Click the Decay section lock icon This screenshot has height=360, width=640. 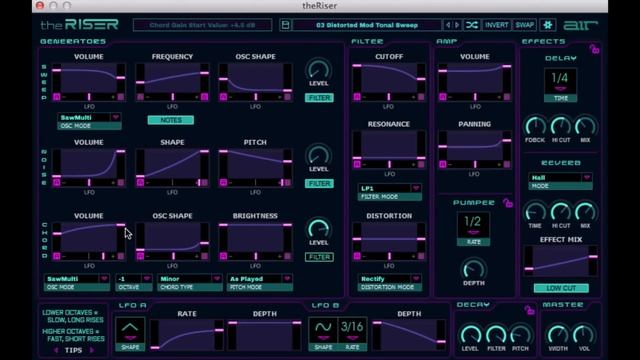pos(529,310)
